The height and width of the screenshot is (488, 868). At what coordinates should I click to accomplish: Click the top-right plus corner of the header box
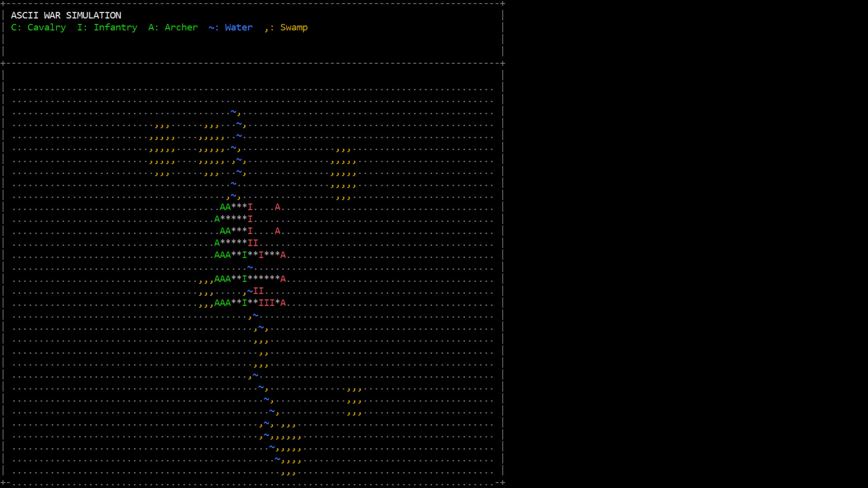503,4
